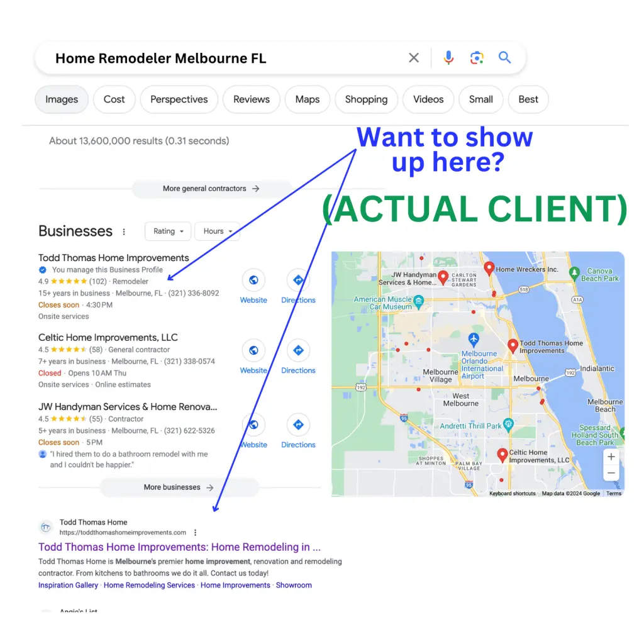Click the More businesses button
The image size is (644, 644).
coord(179,487)
